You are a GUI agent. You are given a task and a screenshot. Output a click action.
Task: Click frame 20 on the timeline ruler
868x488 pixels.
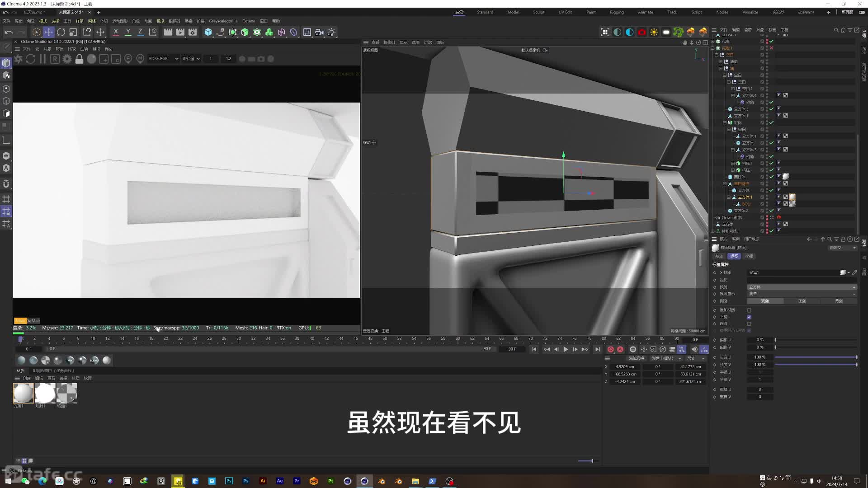(x=166, y=338)
